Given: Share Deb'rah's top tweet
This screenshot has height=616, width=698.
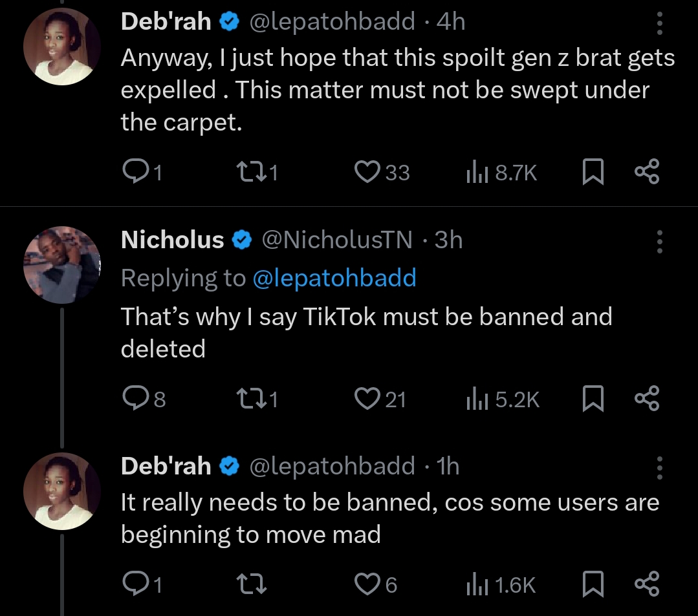Looking at the screenshot, I should click(646, 171).
